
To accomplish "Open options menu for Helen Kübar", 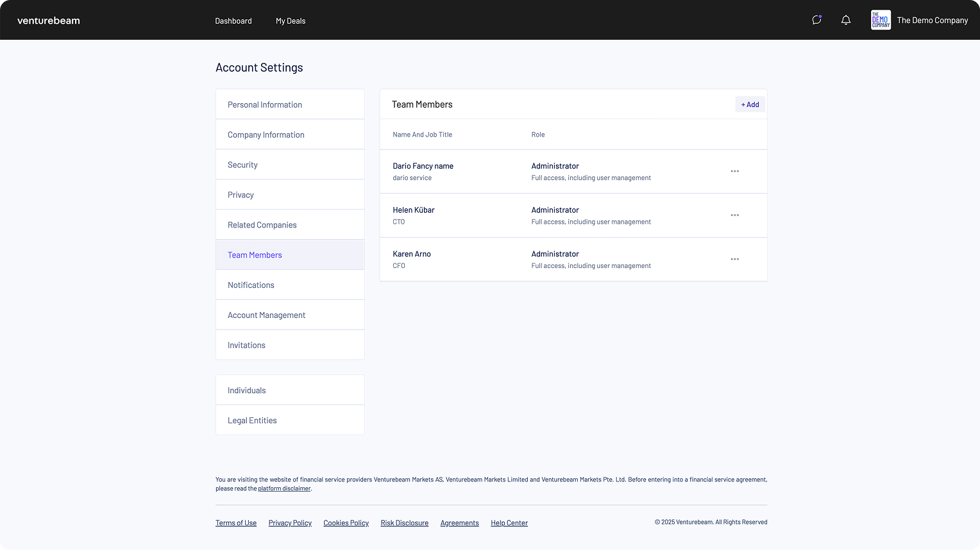I will point(734,215).
